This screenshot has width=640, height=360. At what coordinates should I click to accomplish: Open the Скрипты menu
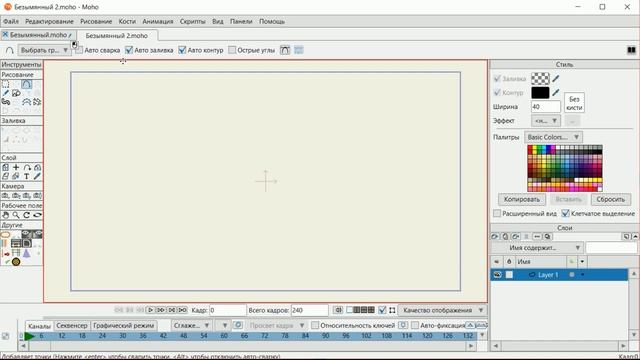click(x=193, y=21)
